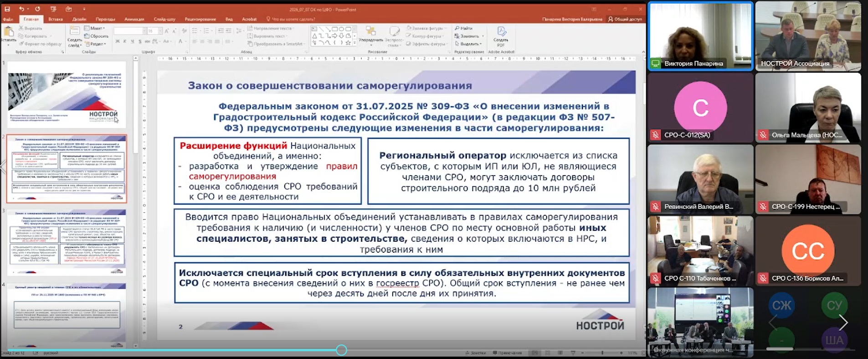Open the Раздел section dropdown
The height and width of the screenshot is (359, 868).
click(x=95, y=44)
